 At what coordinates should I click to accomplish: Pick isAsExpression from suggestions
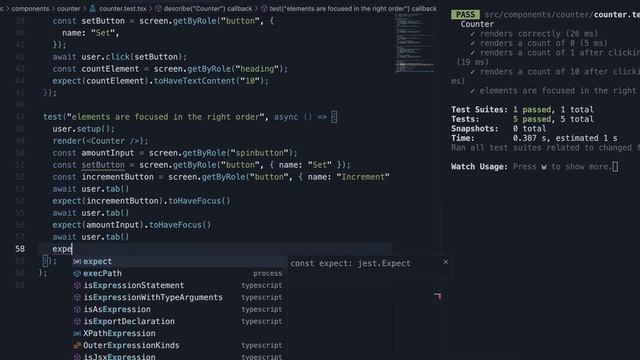pyautogui.click(x=179, y=309)
